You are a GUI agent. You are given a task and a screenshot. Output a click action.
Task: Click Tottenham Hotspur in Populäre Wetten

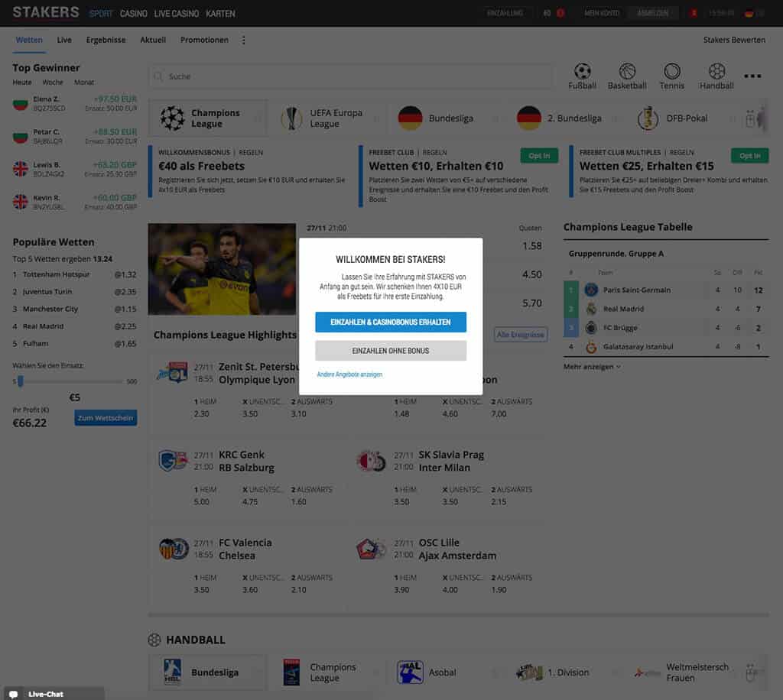pos(56,274)
